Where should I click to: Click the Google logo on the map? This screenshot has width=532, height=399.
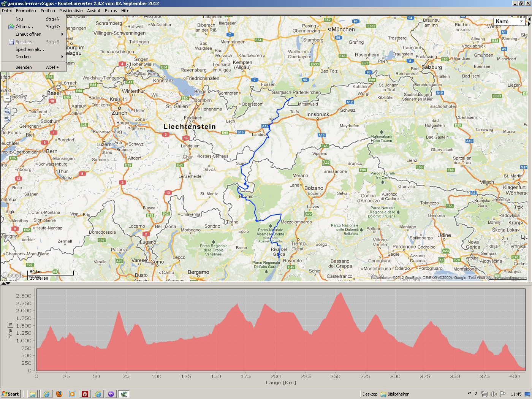pyautogui.click(x=13, y=275)
